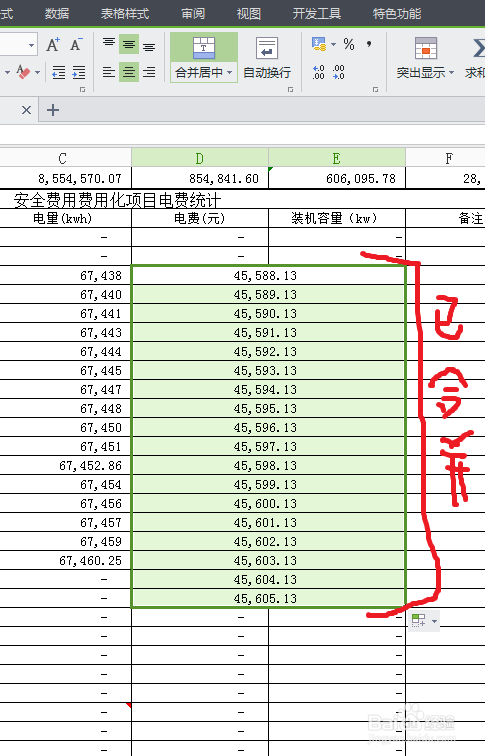Select cell 67,438
This screenshot has width=485, height=756.
[x=65, y=275]
